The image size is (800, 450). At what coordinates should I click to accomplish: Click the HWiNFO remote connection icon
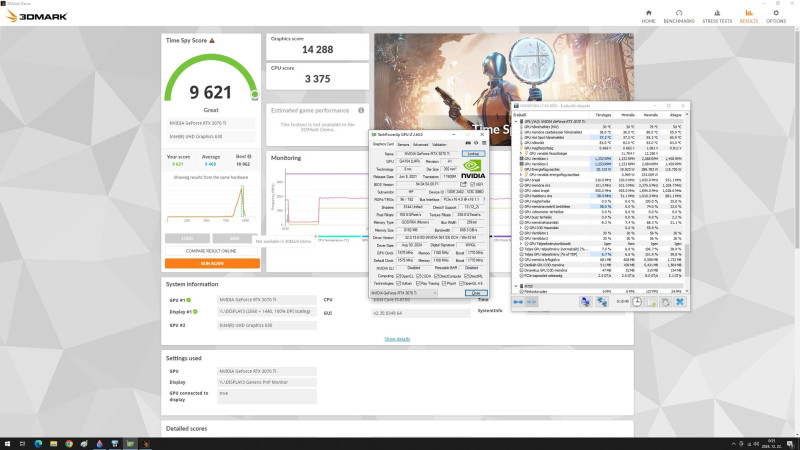(x=602, y=302)
